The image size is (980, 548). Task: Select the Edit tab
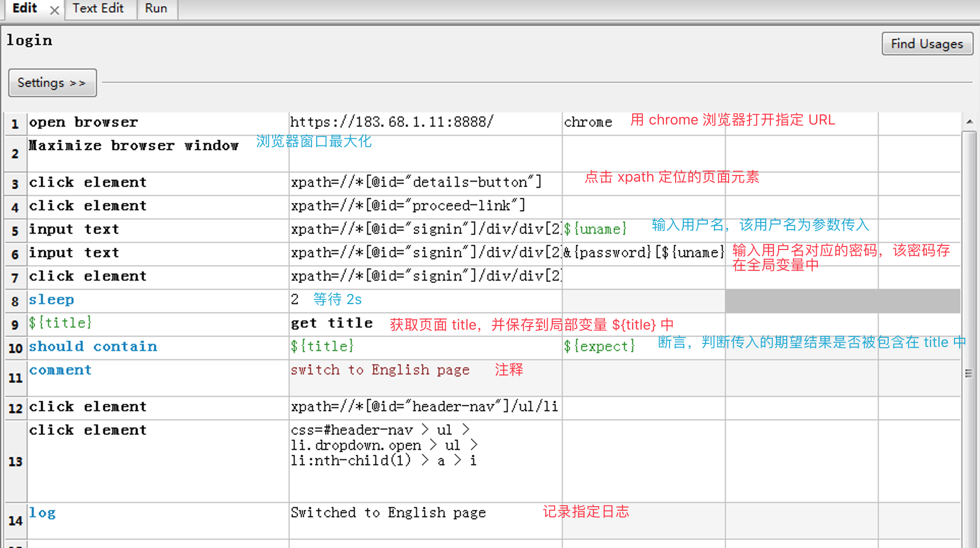click(x=24, y=9)
